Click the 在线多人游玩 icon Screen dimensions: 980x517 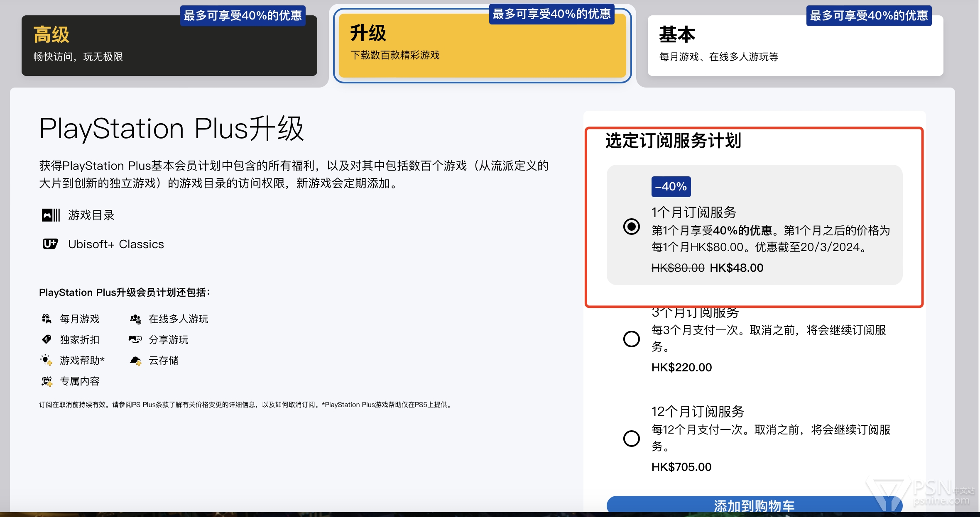pyautogui.click(x=135, y=319)
